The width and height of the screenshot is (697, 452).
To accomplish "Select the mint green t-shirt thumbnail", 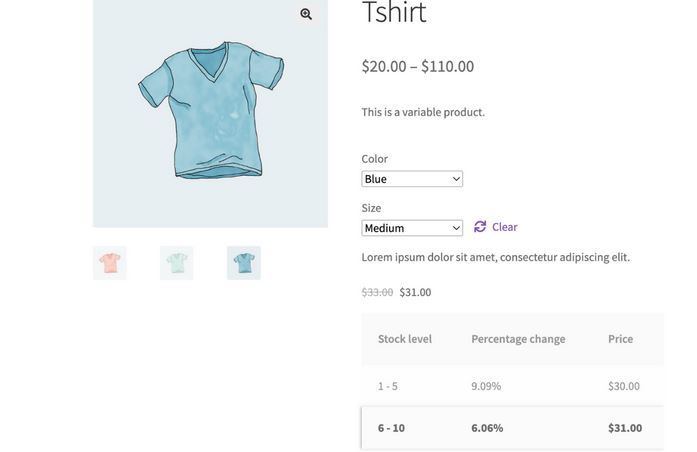I will pos(176,263).
